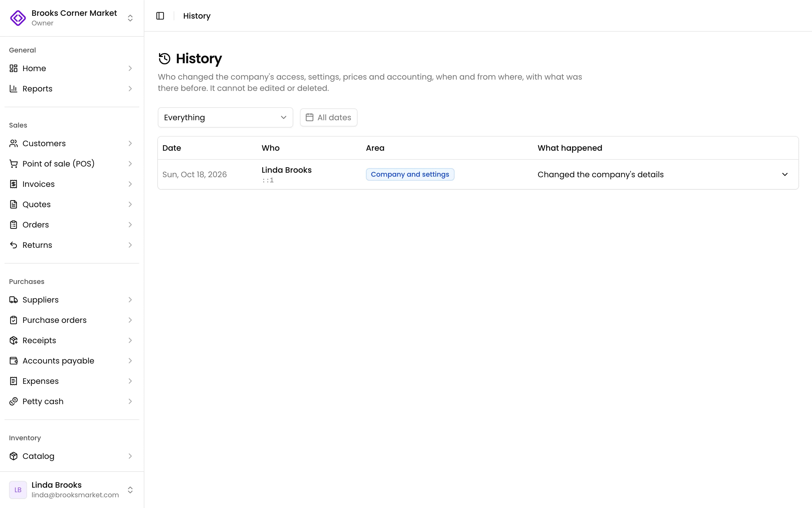Viewport: 812px width, 508px height.
Task: Open the company switcher chevrons
Action: tap(130, 18)
